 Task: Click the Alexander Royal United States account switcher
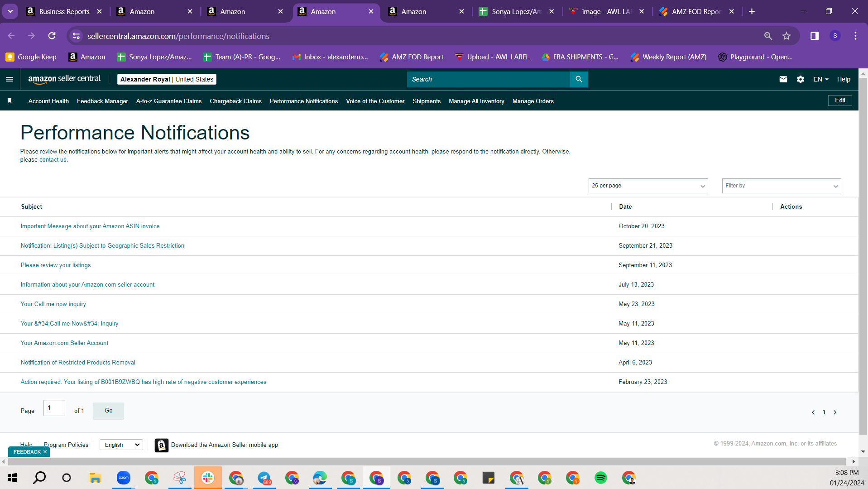[x=167, y=79]
